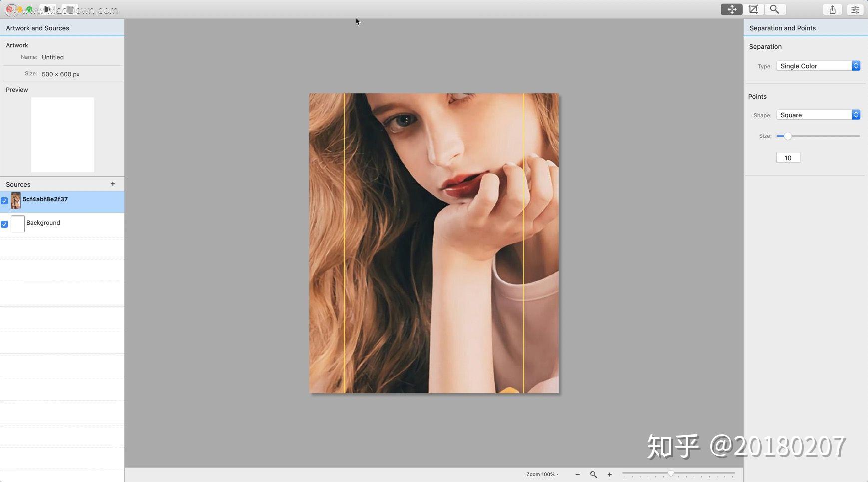Click the zoom in plus icon
868x482 pixels.
(609, 475)
